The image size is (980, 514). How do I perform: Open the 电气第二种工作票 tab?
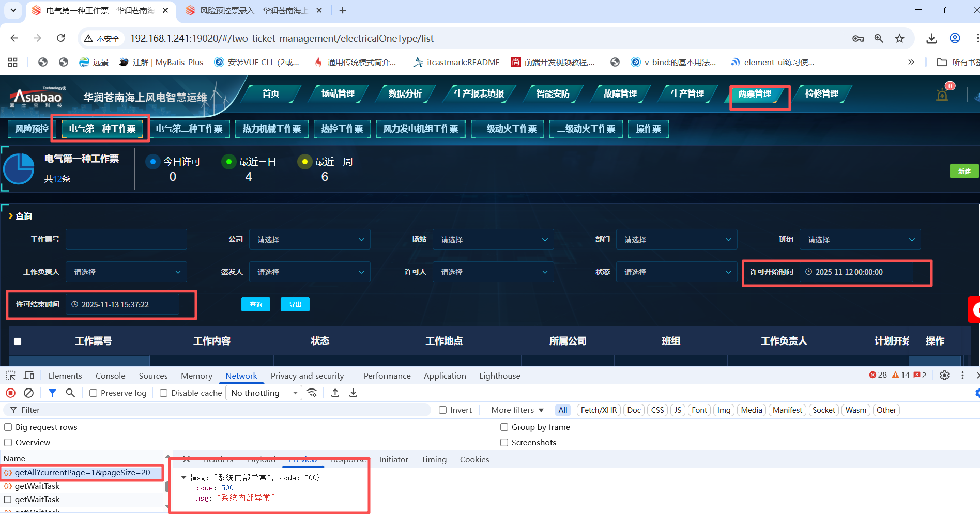[189, 129]
